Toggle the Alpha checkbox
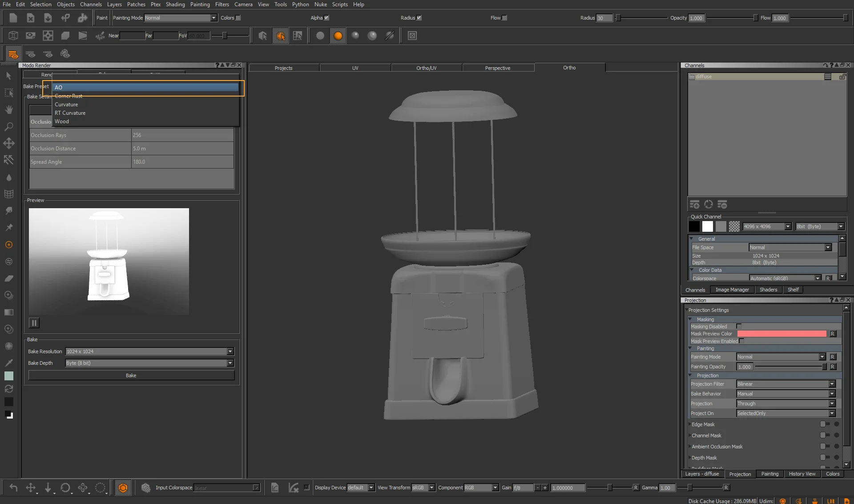Viewport: 854px width, 504px height. click(326, 18)
